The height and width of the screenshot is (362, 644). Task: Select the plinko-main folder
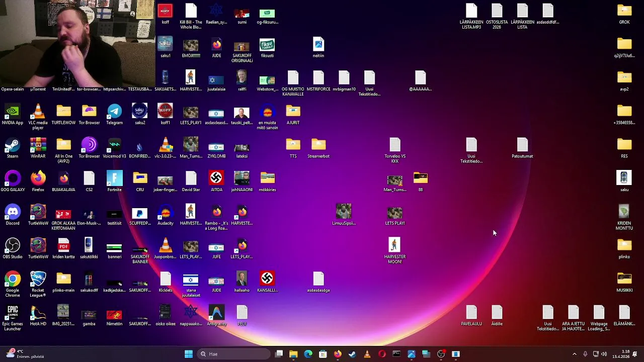click(63, 282)
